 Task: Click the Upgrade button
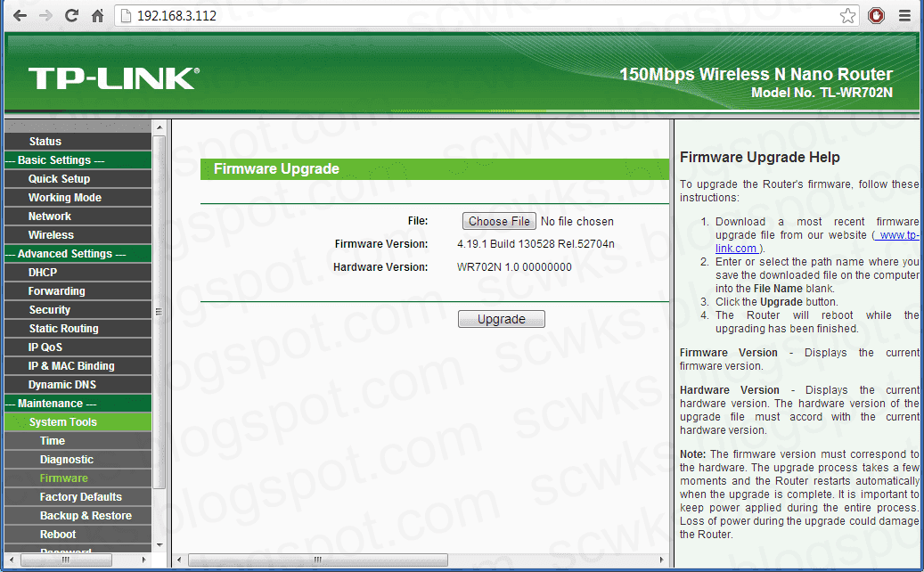[501, 318]
